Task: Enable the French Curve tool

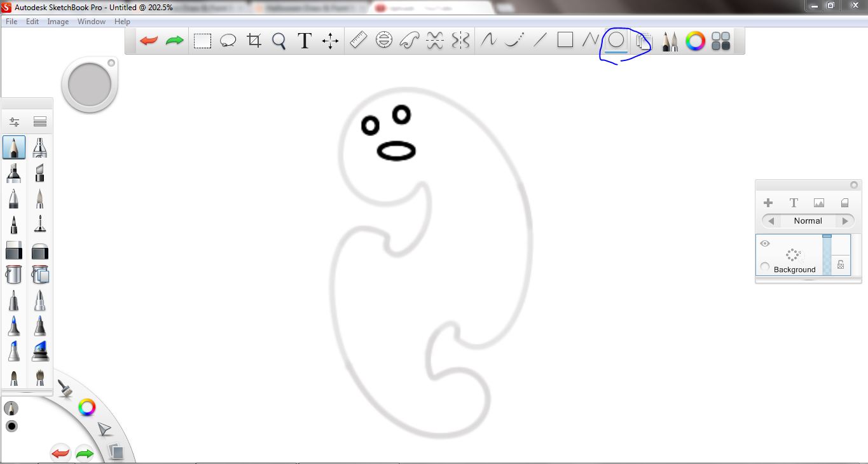Action: (409, 41)
